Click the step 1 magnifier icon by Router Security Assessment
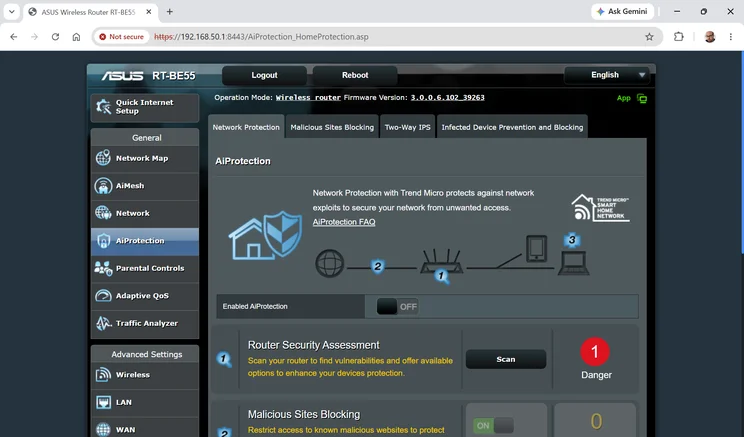Screen dimensions: 744x437 click(x=224, y=359)
